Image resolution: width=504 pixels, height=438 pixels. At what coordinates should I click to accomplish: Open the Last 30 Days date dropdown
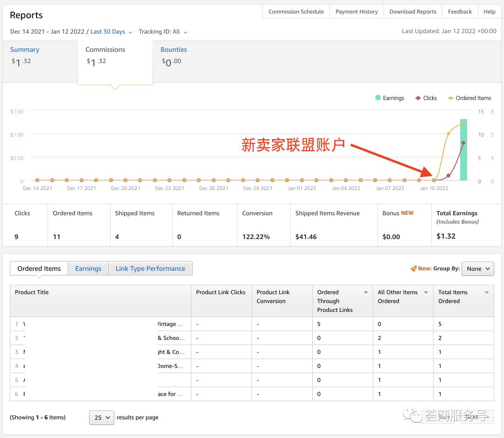click(111, 32)
